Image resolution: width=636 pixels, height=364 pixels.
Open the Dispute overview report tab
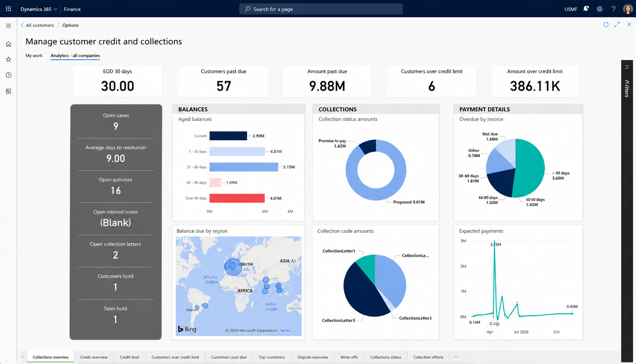[x=312, y=357]
